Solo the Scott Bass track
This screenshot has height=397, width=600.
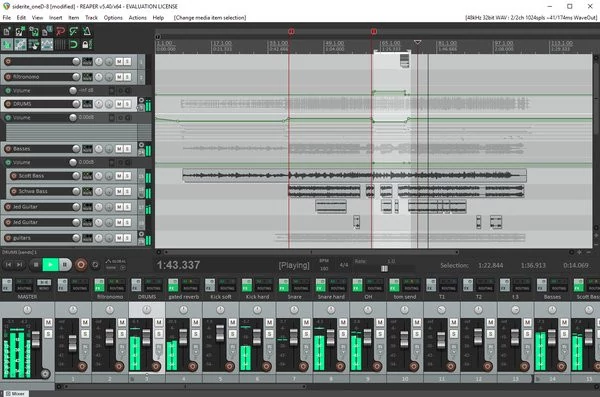(x=127, y=176)
